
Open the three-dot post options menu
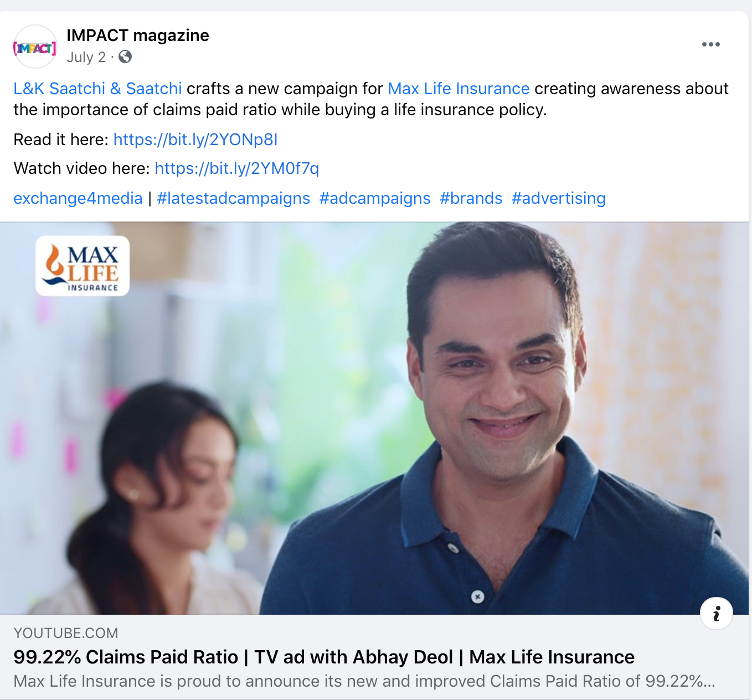[710, 44]
